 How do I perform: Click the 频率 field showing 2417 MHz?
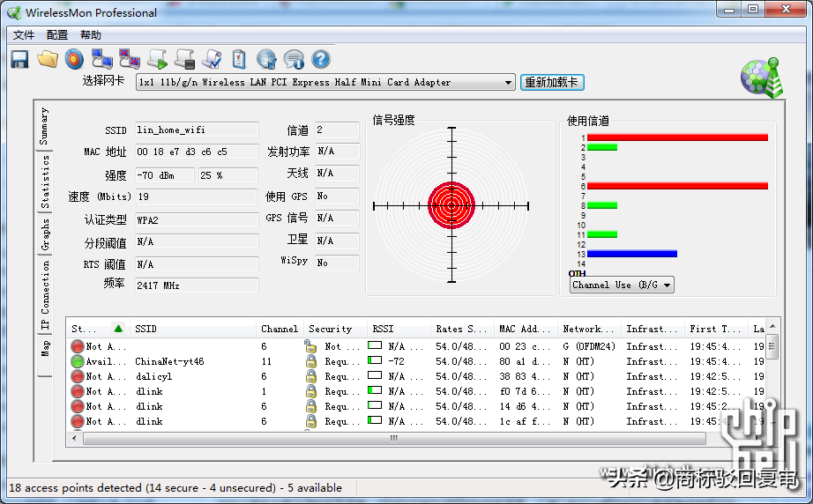197,285
